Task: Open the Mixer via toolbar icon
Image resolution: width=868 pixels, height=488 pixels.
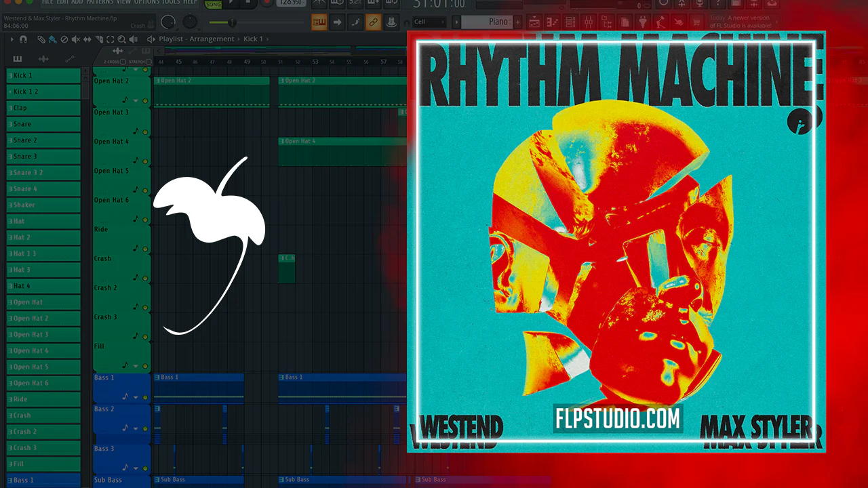Action: [587, 22]
